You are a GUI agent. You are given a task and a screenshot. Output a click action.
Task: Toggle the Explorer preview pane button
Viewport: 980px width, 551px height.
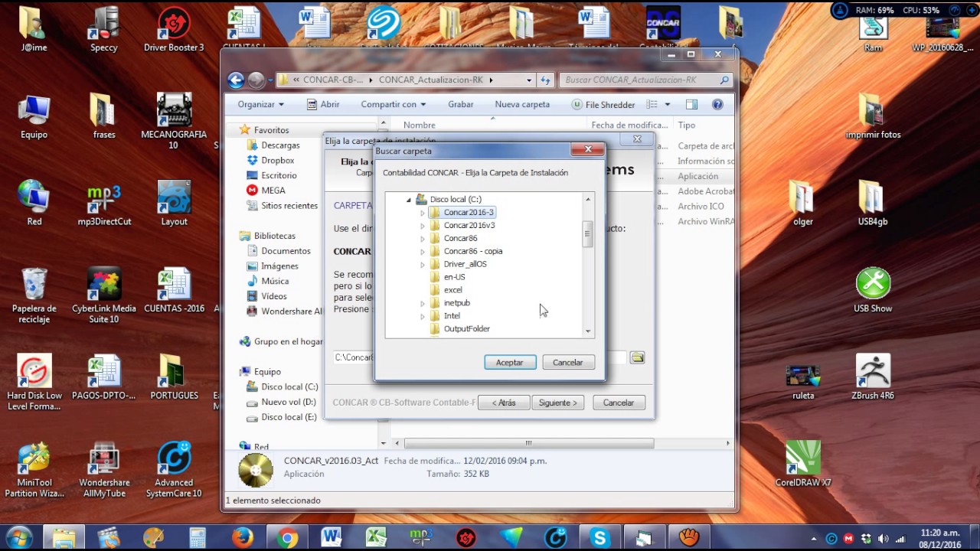pyautogui.click(x=691, y=104)
